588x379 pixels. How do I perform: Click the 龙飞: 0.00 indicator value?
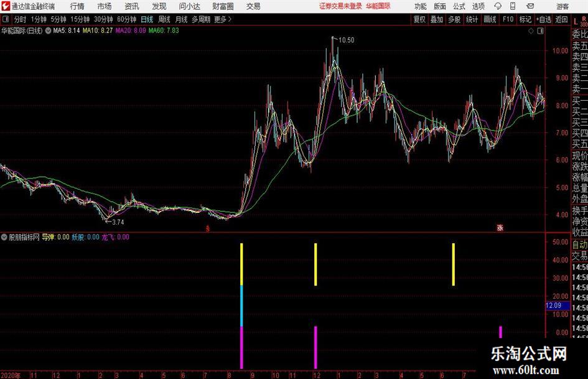pos(116,237)
